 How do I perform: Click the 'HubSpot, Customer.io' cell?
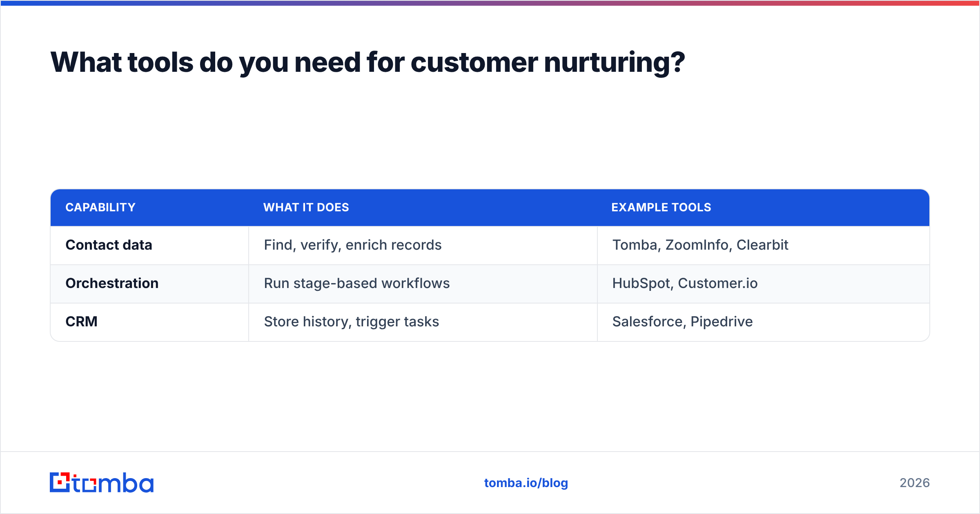pos(763,284)
